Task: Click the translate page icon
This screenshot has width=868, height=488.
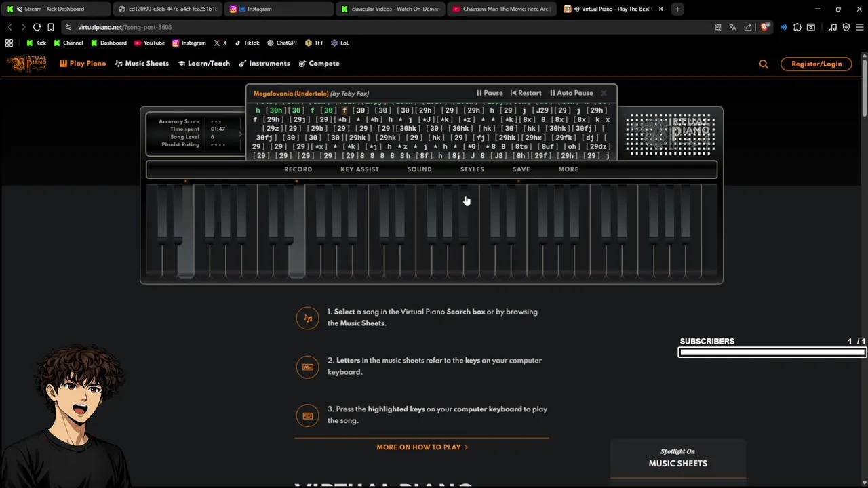Action: [732, 27]
